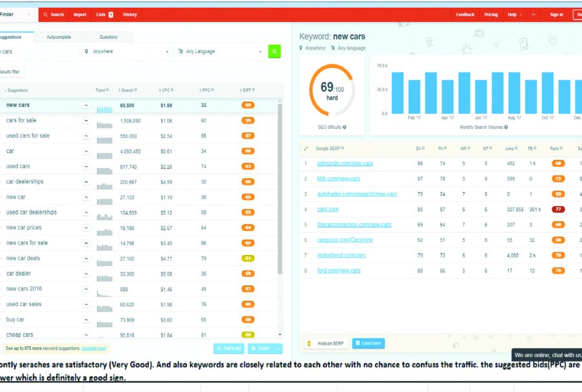Click arrow icon beside cars for sale
Image resolution: width=582 pixels, height=392 pixels.
(x=86, y=121)
